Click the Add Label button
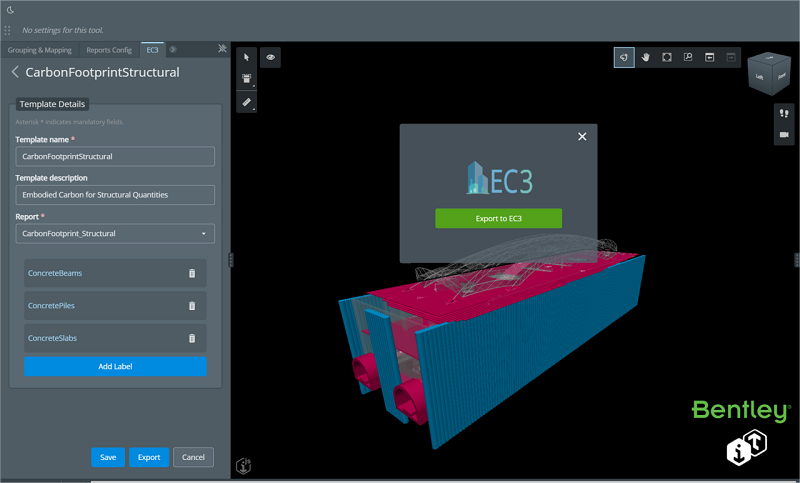800x483 pixels. 115,366
